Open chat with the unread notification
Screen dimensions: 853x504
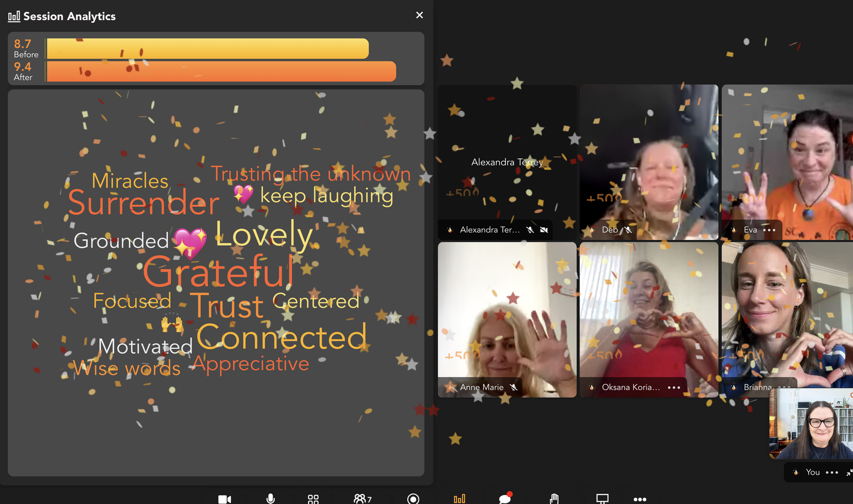[504, 499]
